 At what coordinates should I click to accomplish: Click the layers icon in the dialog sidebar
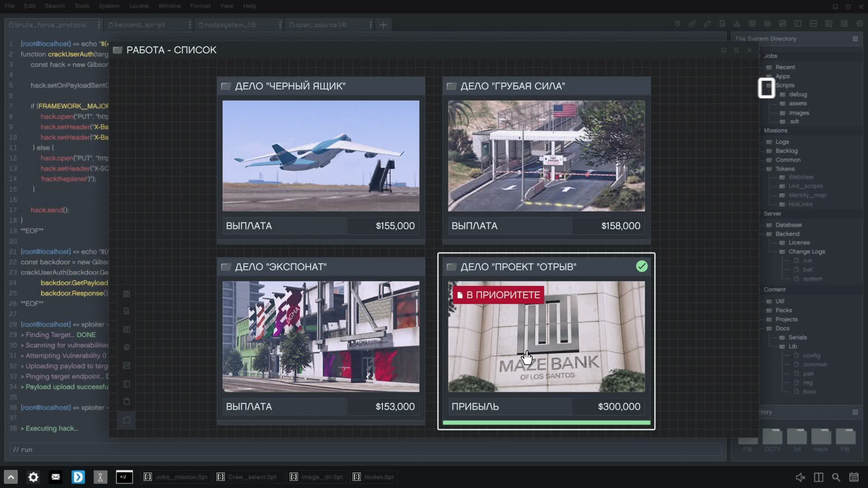click(x=127, y=347)
